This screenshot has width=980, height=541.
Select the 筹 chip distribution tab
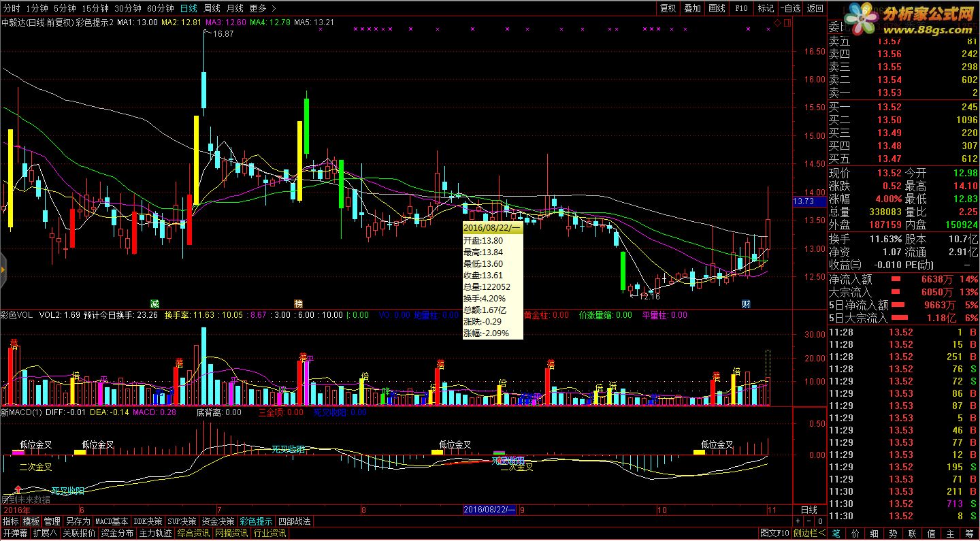969,534
